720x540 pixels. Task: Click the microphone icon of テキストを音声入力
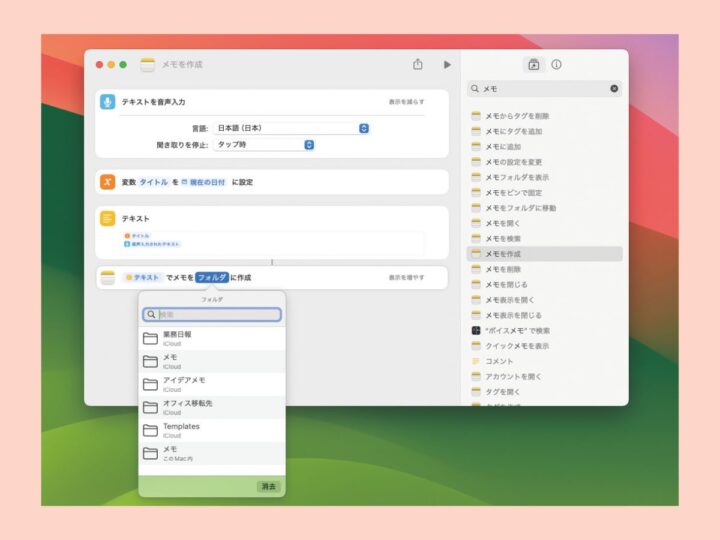click(107, 102)
